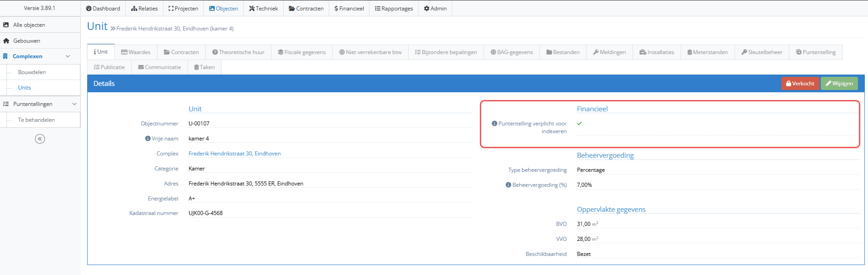The height and width of the screenshot is (275, 868).
Task: Select Puntentellingen in sidebar
Action: tap(40, 104)
